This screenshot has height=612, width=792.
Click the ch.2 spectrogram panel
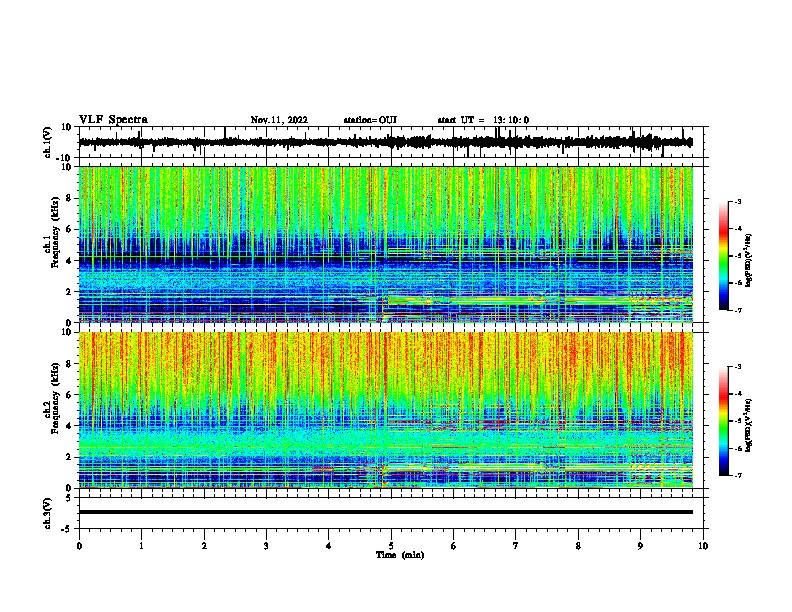386,410
